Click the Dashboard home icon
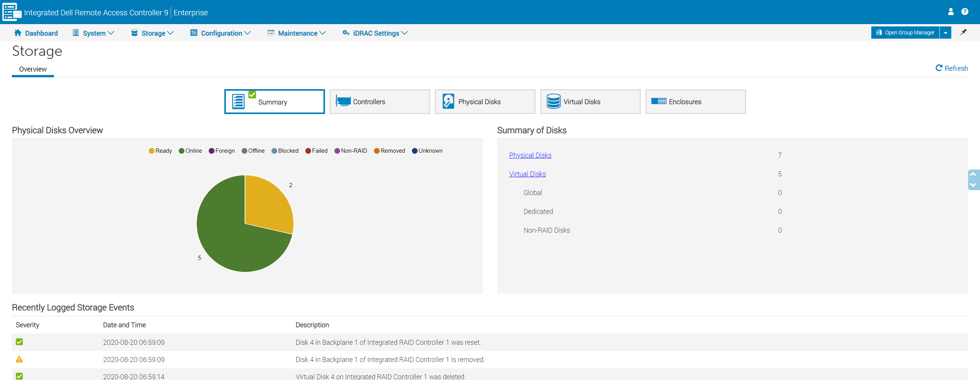This screenshot has width=980, height=380. click(x=18, y=33)
